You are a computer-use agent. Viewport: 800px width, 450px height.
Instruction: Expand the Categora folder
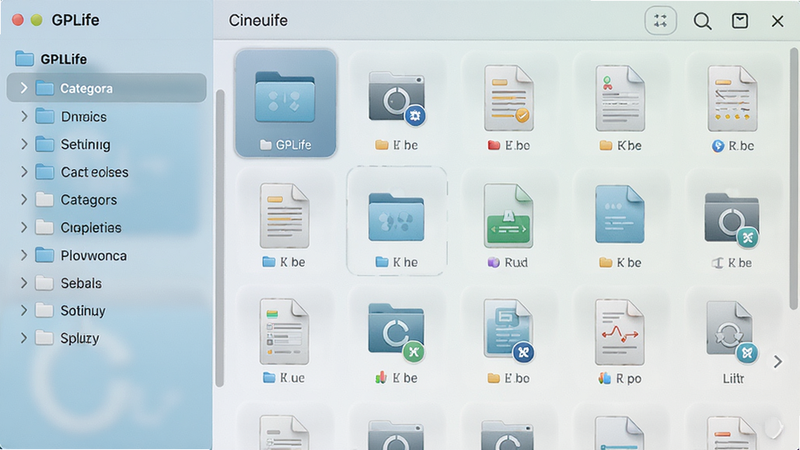[x=23, y=88]
